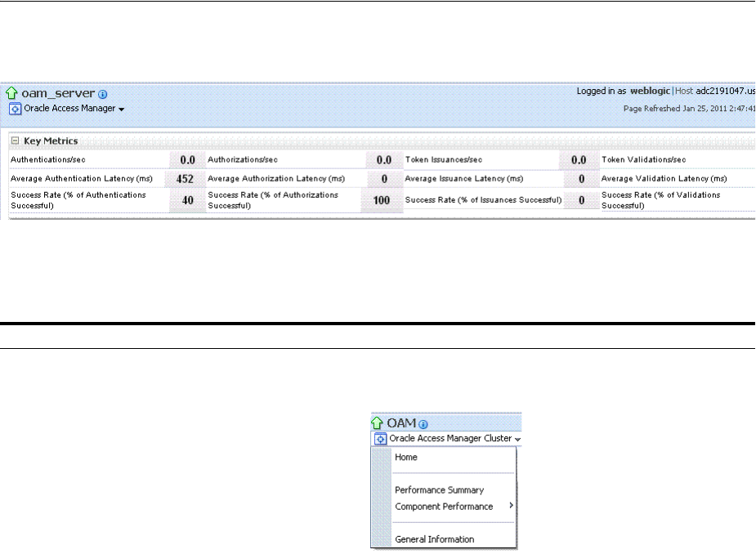Image resolution: width=756 pixels, height=554 pixels.
Task: Click the Token Validations/sec label
Action: (x=644, y=159)
